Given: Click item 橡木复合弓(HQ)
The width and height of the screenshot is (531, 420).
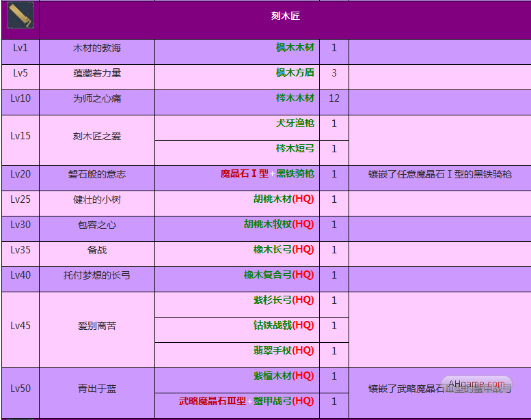Looking at the screenshot, I should click(x=279, y=275).
